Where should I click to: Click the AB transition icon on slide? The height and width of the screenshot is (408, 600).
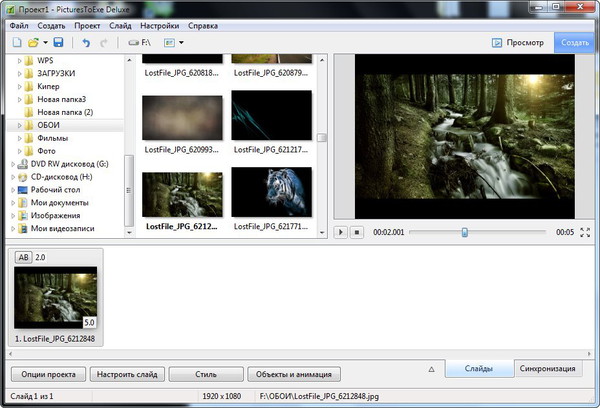click(22, 257)
